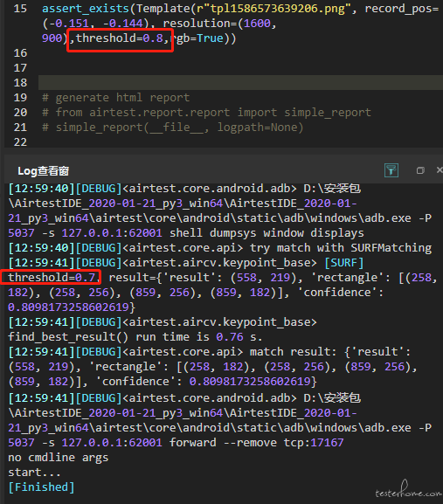
Task: Click the simple_report(__file__, logpath=None) comment line
Action: (173, 128)
